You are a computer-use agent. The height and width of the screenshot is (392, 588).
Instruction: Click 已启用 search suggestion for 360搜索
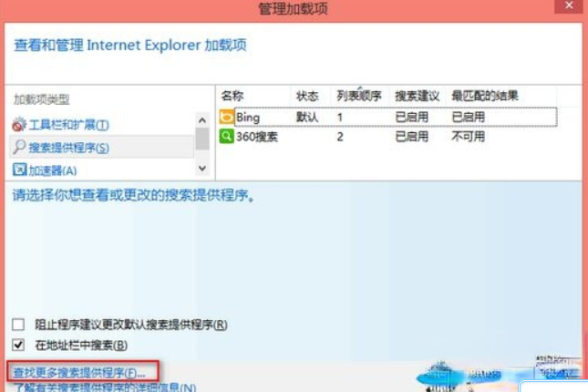tap(412, 137)
